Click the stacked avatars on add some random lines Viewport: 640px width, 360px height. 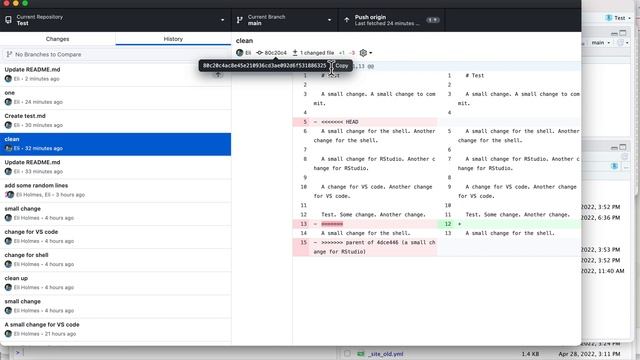pos(9,195)
